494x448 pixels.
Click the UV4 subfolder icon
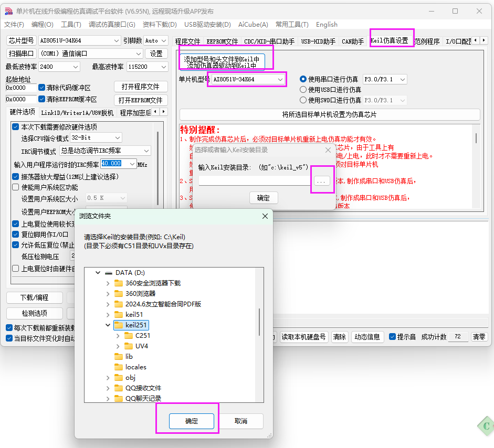tap(129, 346)
